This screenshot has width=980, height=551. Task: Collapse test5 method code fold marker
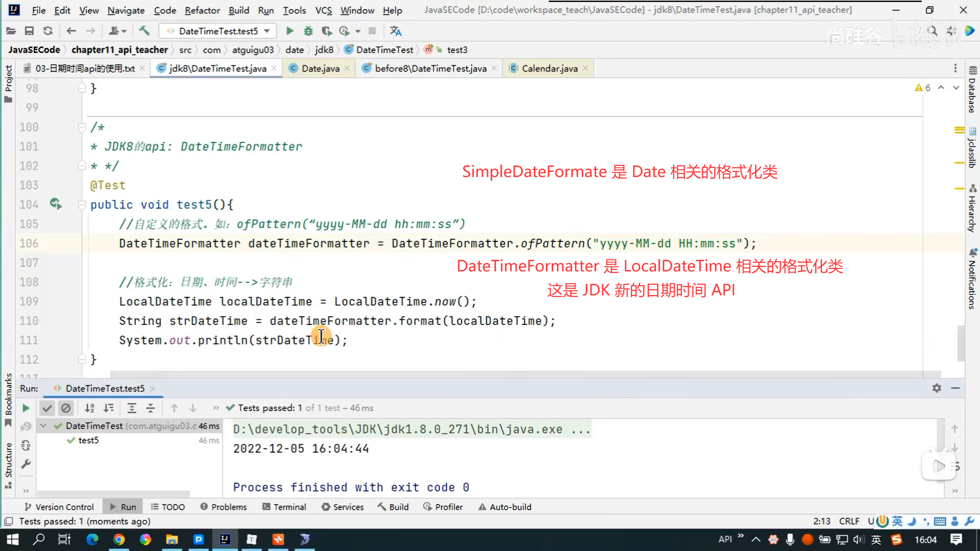tap(81, 205)
